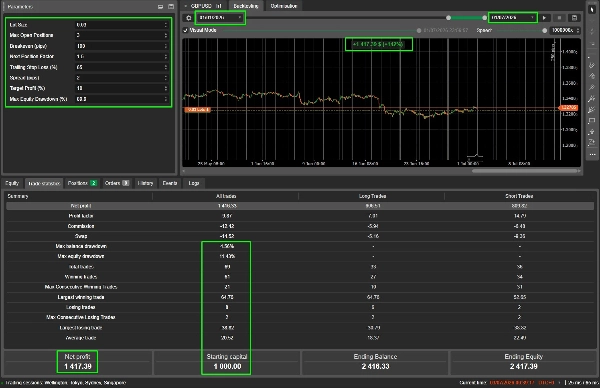Open the Orders tab
Viewport: 600px width, 388px height.
tap(117, 183)
